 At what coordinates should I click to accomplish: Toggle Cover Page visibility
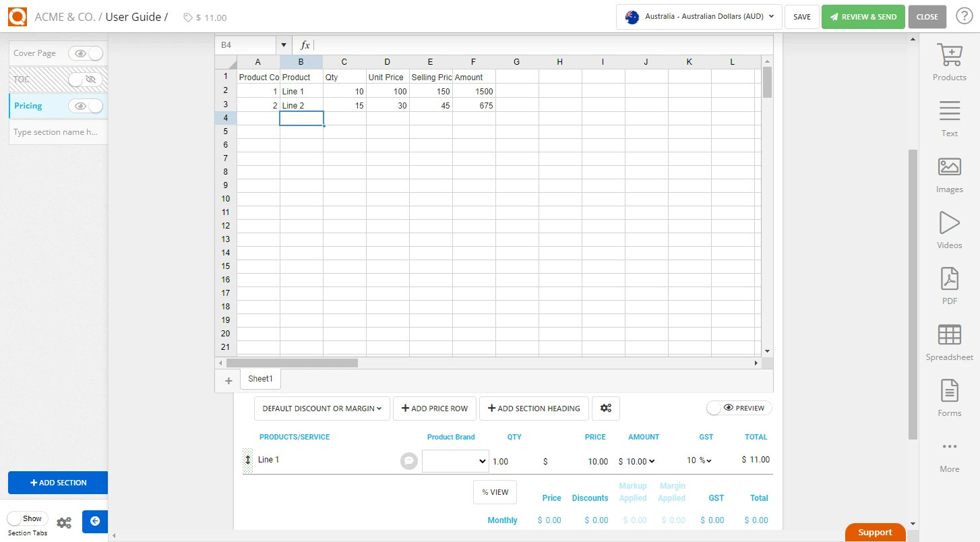(85, 53)
